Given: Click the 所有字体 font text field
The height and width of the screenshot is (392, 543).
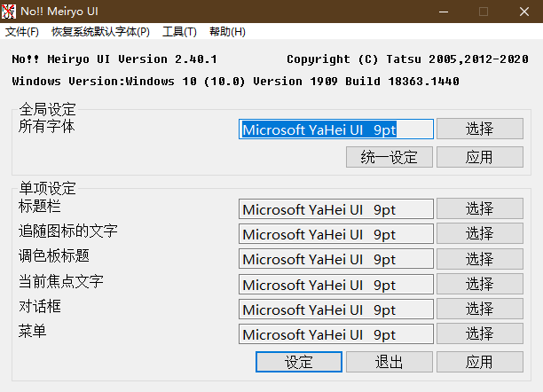Looking at the screenshot, I should (x=336, y=129).
